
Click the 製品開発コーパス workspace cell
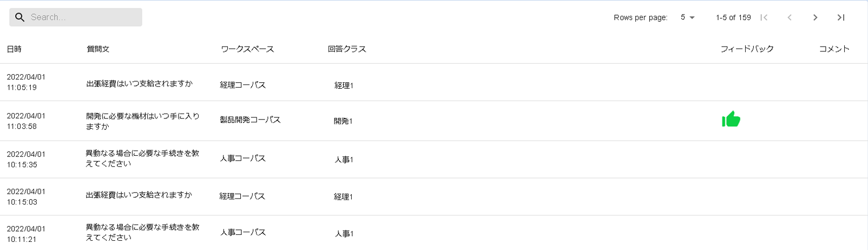click(250, 120)
